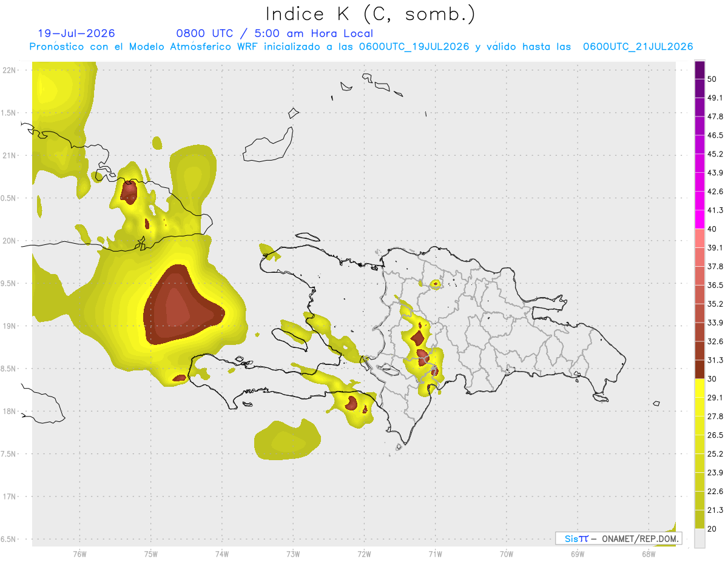
Task: Click legend value '40'
Action: tap(713, 229)
